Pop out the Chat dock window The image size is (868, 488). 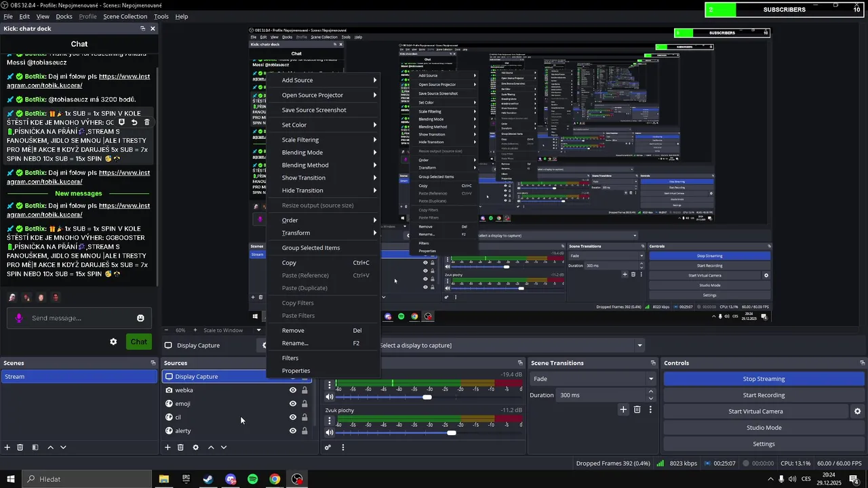[142, 28]
